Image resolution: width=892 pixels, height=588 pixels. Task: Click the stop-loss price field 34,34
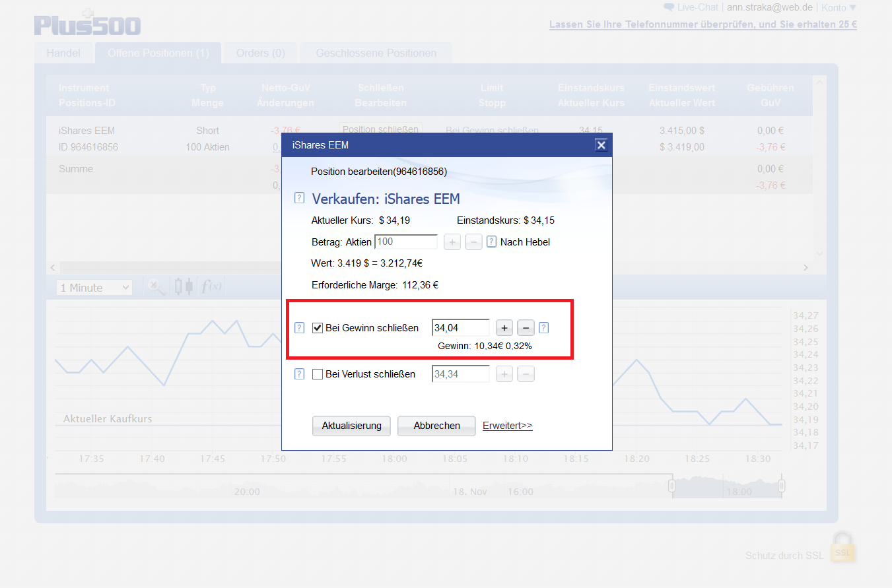461,374
